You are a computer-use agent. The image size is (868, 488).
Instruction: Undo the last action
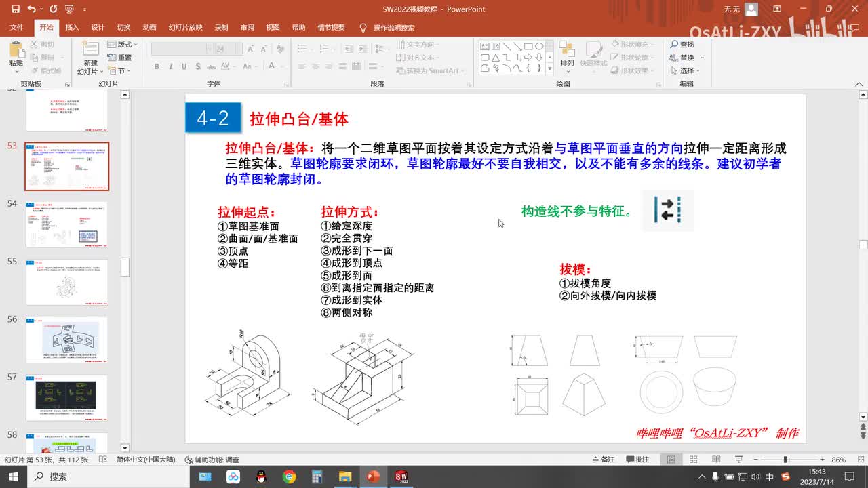(31, 9)
